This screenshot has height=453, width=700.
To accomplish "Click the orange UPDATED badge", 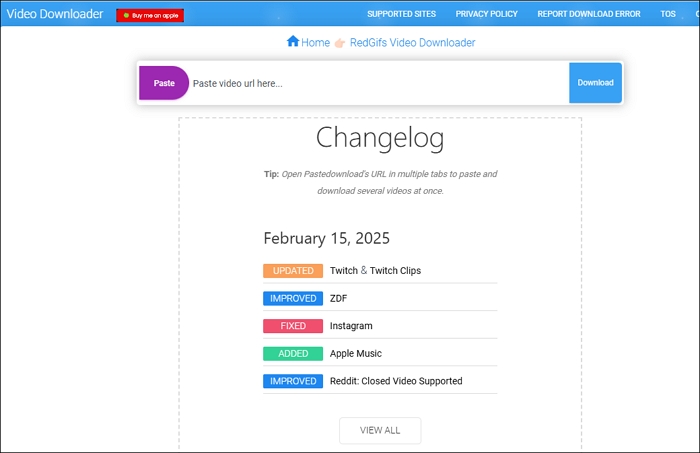I will [293, 271].
